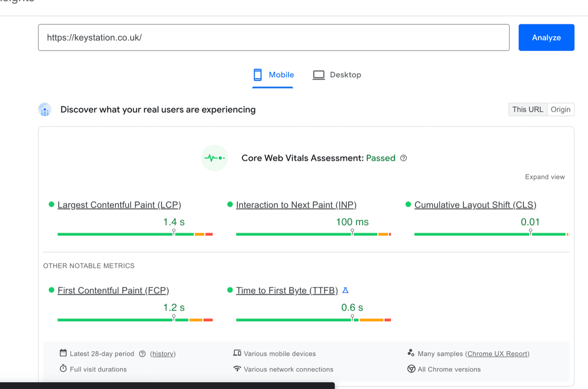Click the real users CrUX icon
Screen dimensions: 588x389
pyautogui.click(x=45, y=110)
